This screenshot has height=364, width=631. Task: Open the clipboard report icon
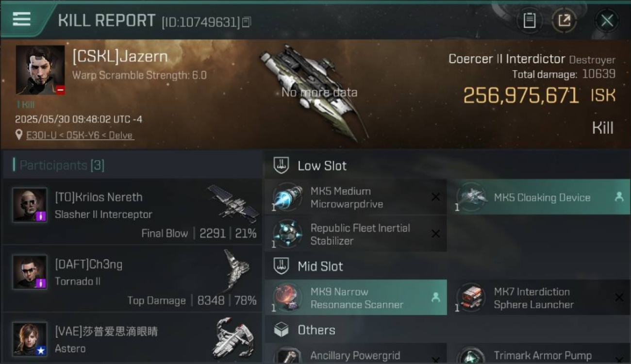tap(530, 20)
